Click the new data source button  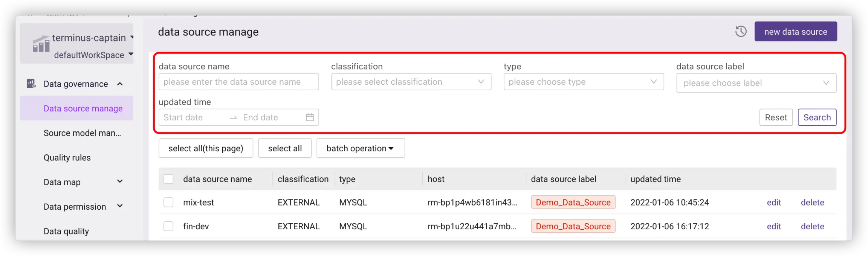[795, 32]
